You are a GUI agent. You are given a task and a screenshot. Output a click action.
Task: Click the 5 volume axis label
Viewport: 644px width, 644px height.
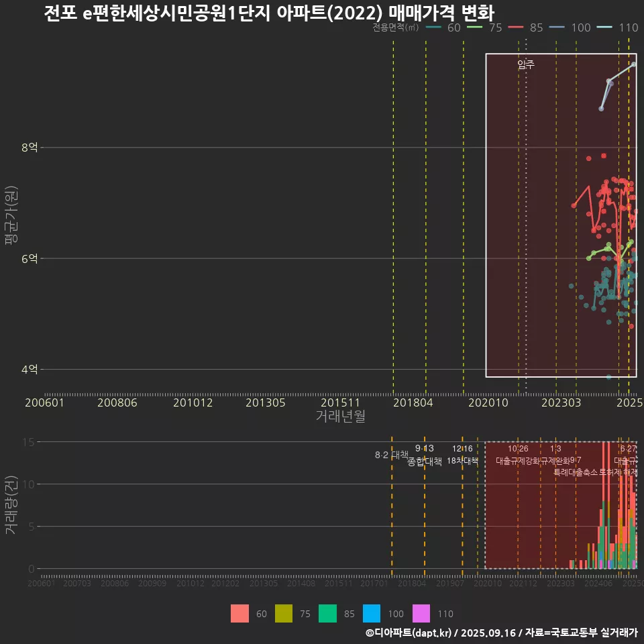pos(32,527)
